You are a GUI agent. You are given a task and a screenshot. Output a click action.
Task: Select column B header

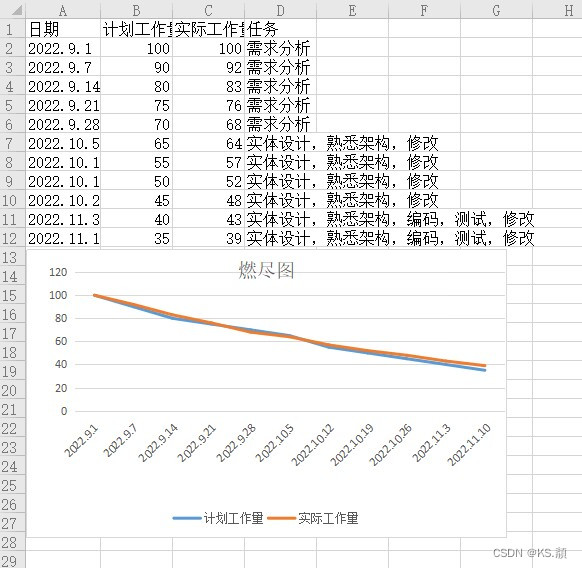coord(136,10)
